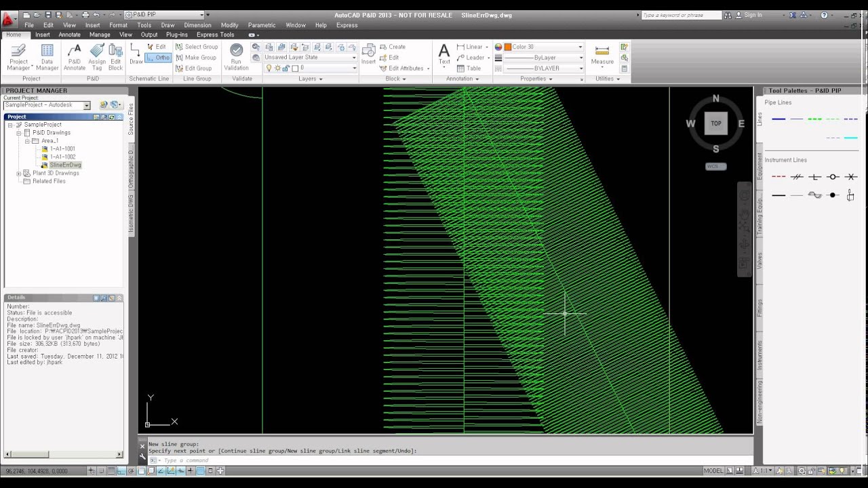Insert a Table from Annotation panel
868x488 pixels.
click(469, 68)
